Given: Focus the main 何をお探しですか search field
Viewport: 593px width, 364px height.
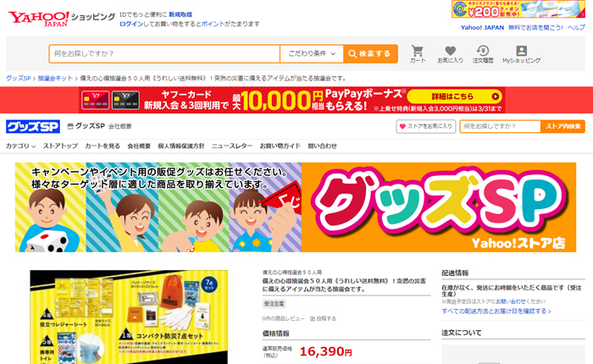Looking at the screenshot, I should 164,53.
